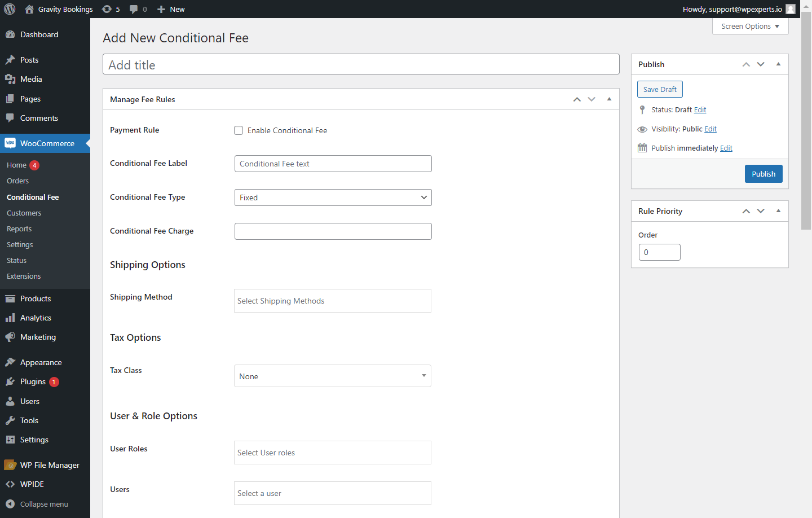The height and width of the screenshot is (518, 812).
Task: Click the Marketing megaphone icon
Action: tap(10, 337)
